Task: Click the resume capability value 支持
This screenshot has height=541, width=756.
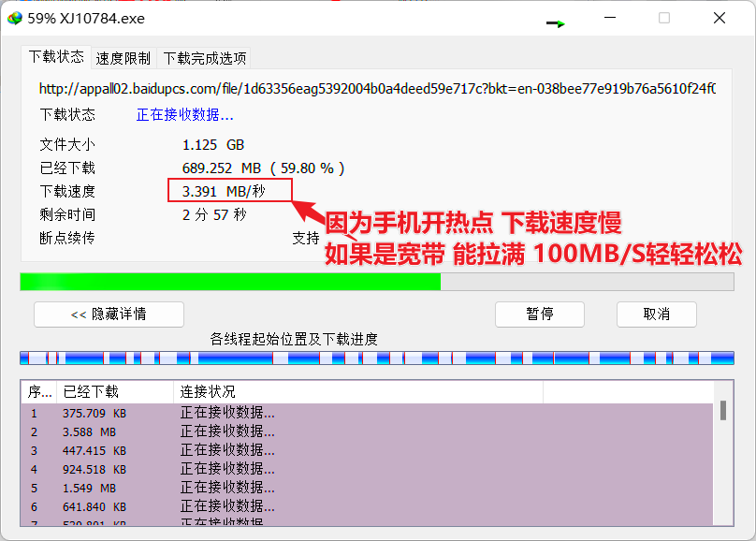Action: 306,238
